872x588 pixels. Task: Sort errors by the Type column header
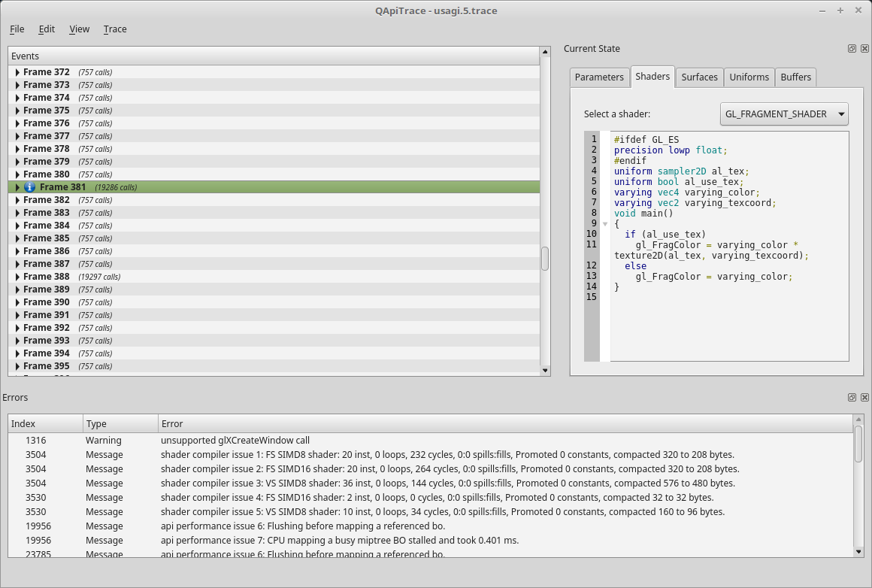tap(120, 424)
